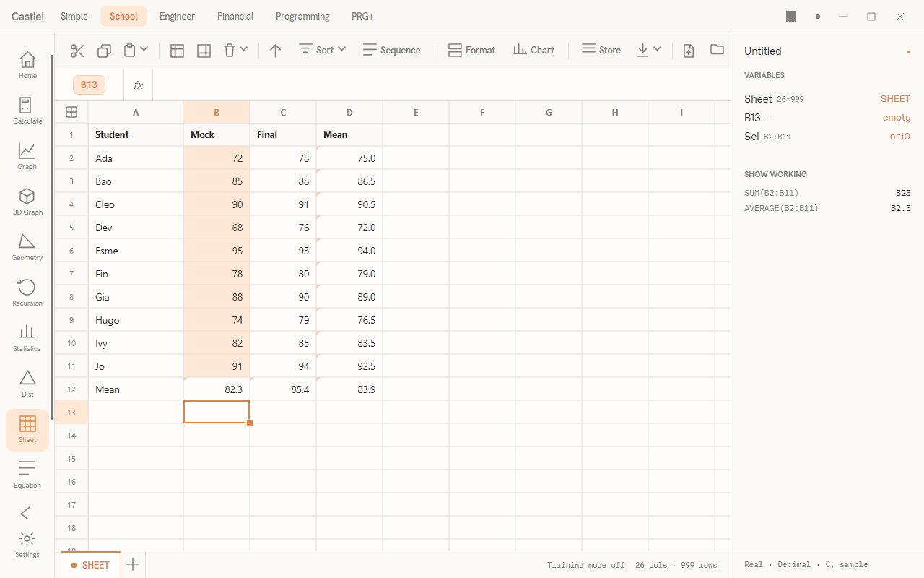Click the insert table layout icon
The image size is (924, 578).
click(x=177, y=51)
